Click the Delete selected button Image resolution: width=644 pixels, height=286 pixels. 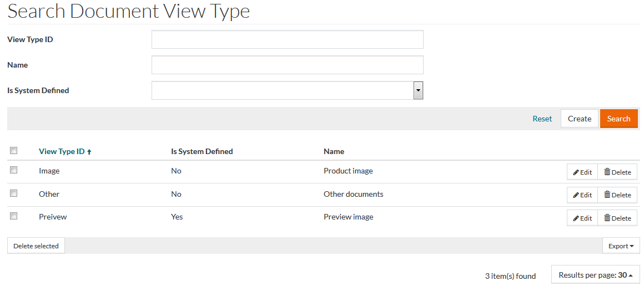pos(36,246)
